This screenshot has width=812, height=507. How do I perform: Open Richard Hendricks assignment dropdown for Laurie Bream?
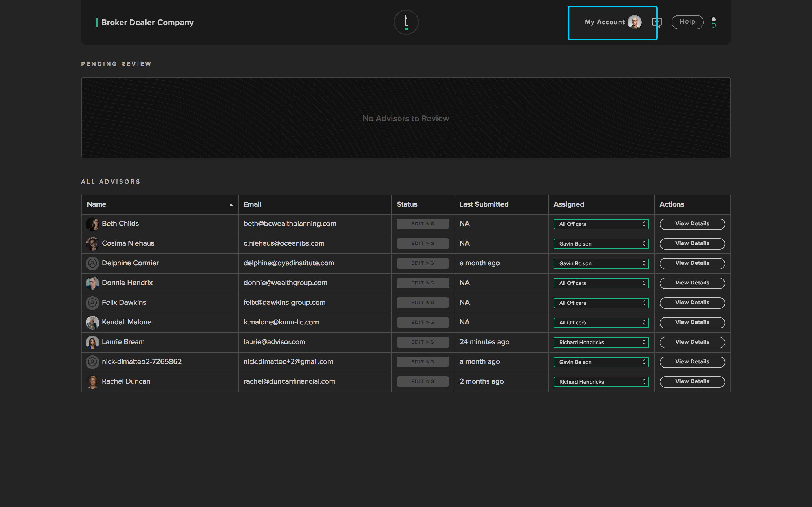tap(601, 342)
